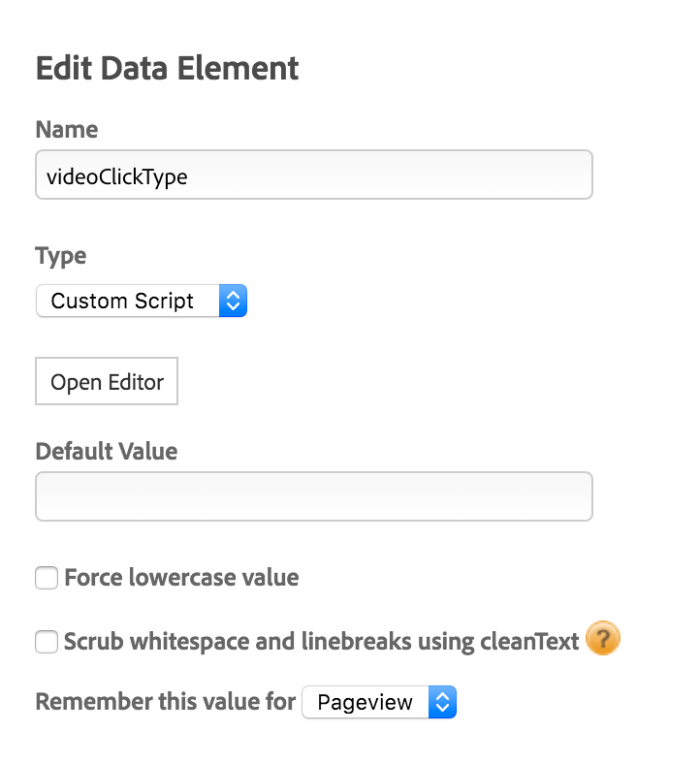The height and width of the screenshot is (764, 700).
Task: Open the Pageview duration dropdown
Action: (379, 702)
